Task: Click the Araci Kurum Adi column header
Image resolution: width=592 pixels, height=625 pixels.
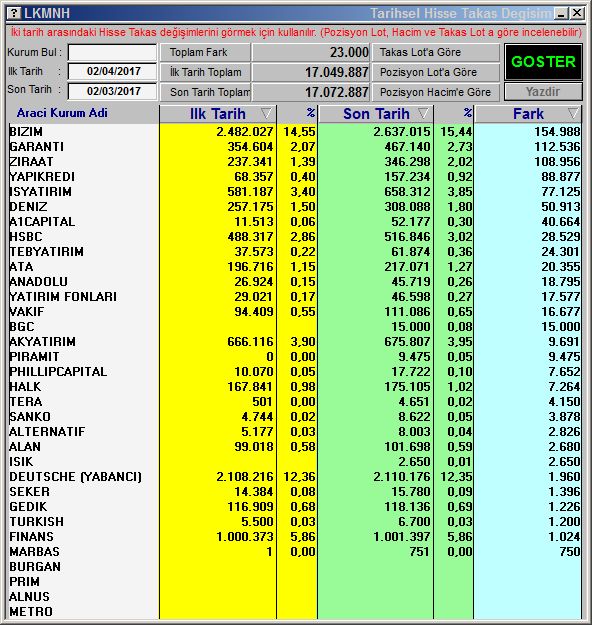Action: pos(62,113)
